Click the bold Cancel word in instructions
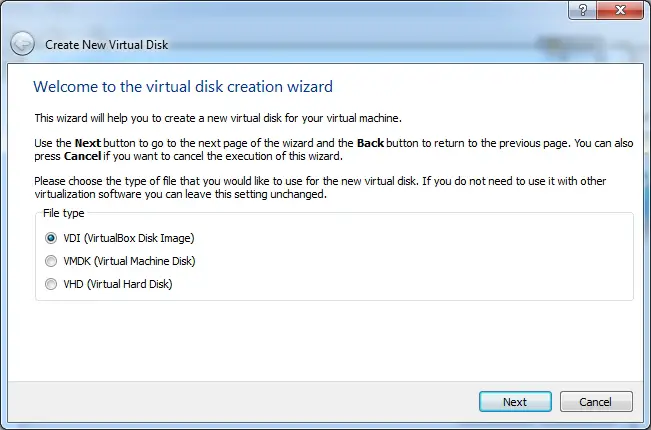The height and width of the screenshot is (430, 651). (x=82, y=156)
